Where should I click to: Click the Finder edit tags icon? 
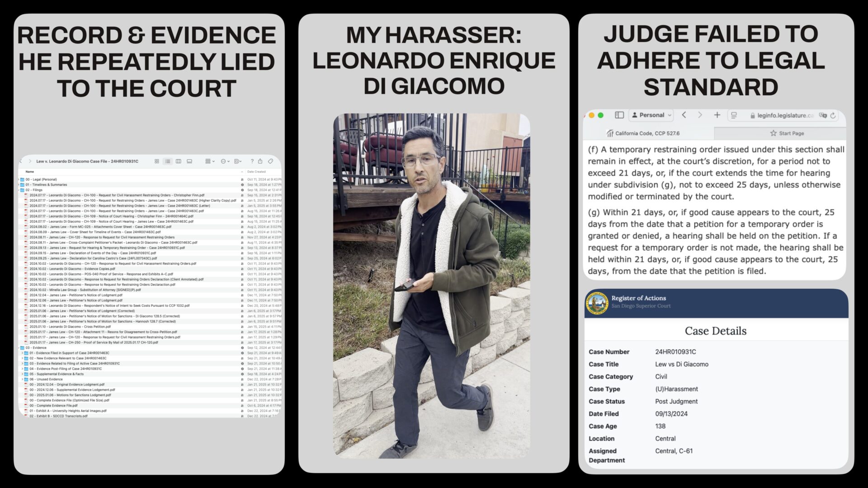[x=270, y=161]
